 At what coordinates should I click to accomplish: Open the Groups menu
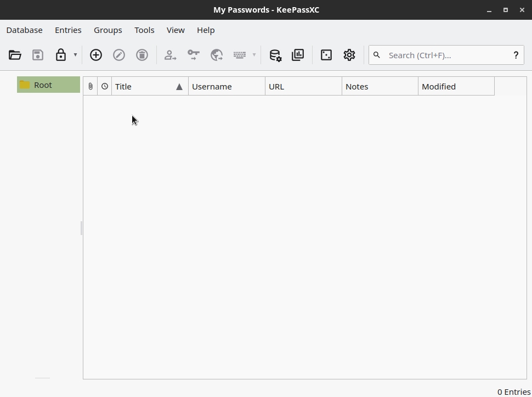(108, 30)
